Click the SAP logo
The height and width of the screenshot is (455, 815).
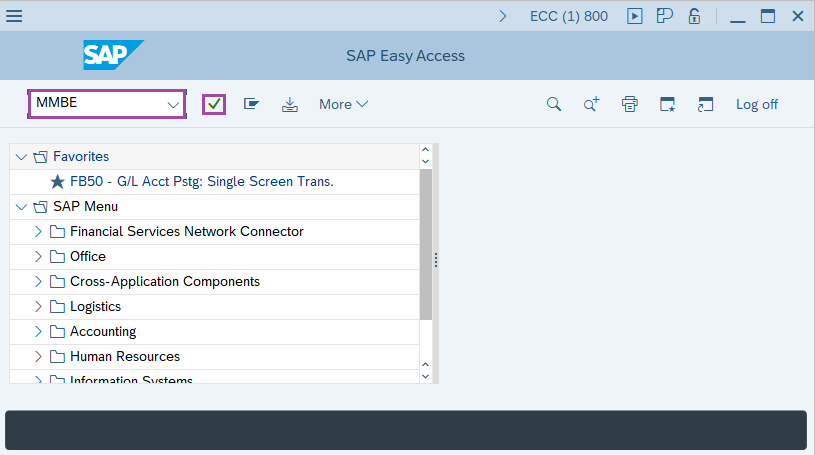tap(113, 56)
